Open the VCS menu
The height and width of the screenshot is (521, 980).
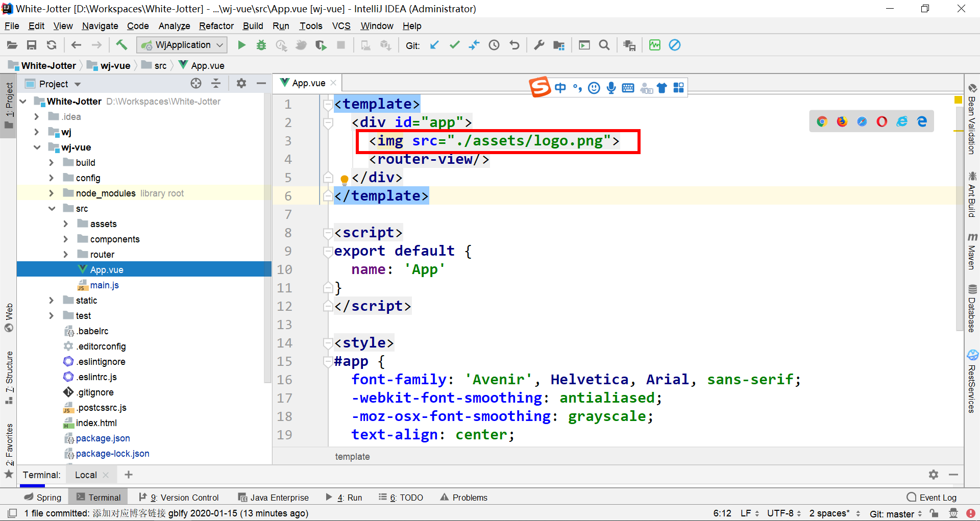(x=341, y=26)
